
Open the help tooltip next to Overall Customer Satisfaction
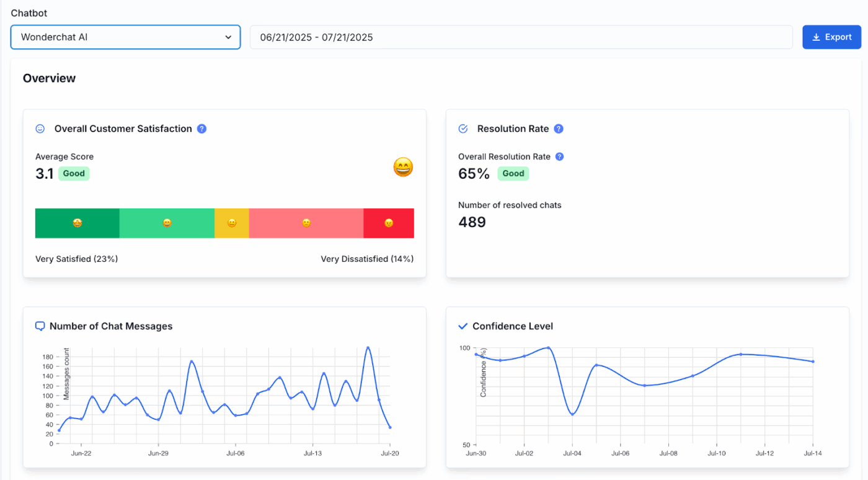coord(201,128)
